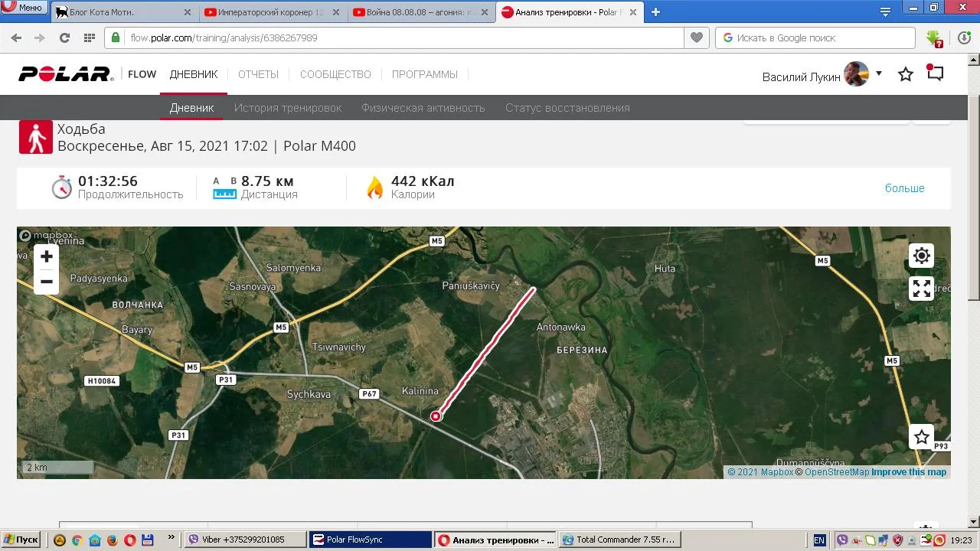Screen dimensions: 980x551
Task: Go back to the previous page
Action: (16, 37)
